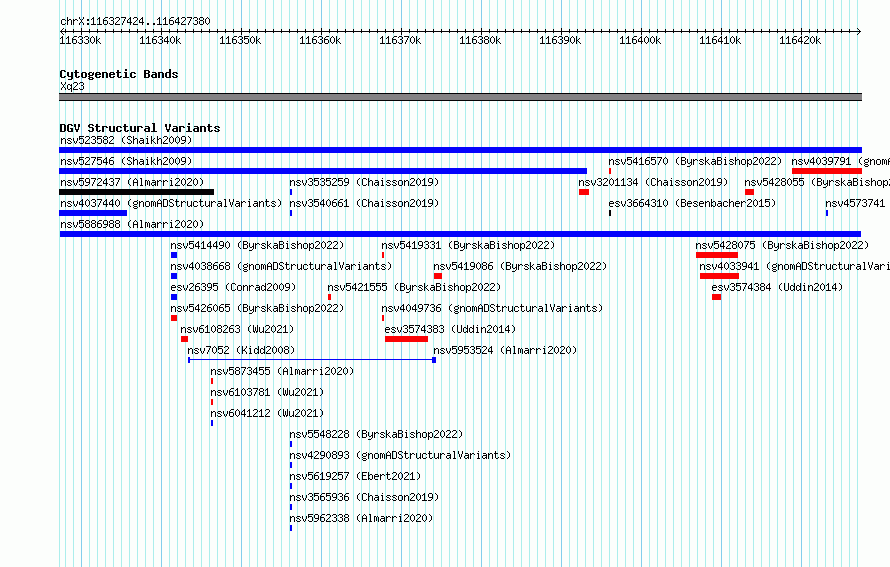Click the red nsv4039791 variant bar
Image resolution: width=890 pixels, height=567 pixels.
[x=827, y=171]
